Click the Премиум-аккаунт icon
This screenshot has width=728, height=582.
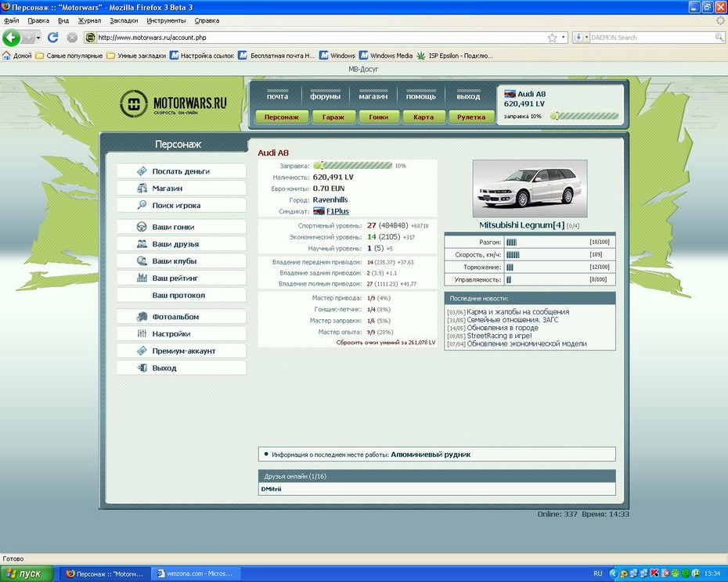pos(142,351)
